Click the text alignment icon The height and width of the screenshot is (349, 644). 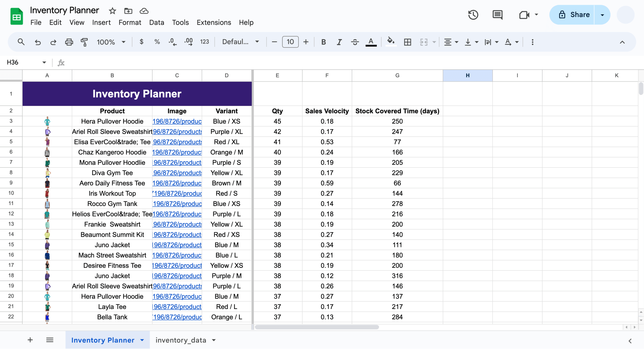tap(448, 42)
